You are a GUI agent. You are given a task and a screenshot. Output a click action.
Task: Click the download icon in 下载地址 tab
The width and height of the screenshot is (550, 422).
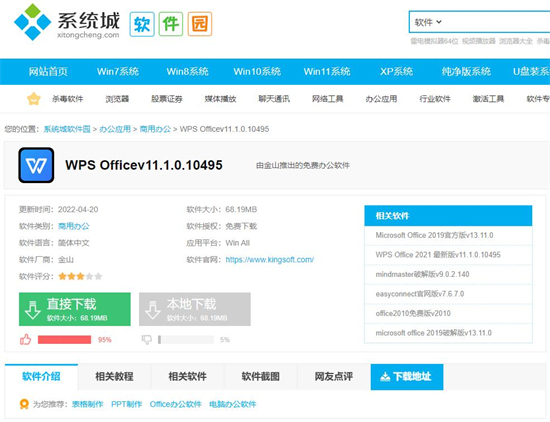(385, 377)
